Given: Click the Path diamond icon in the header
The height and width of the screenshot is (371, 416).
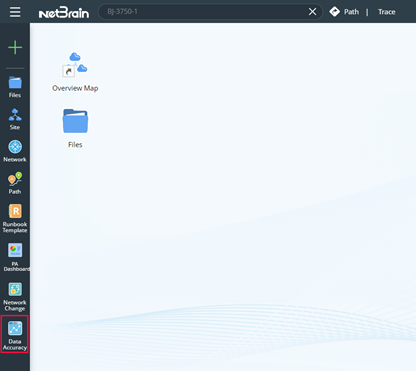Looking at the screenshot, I should click(334, 12).
